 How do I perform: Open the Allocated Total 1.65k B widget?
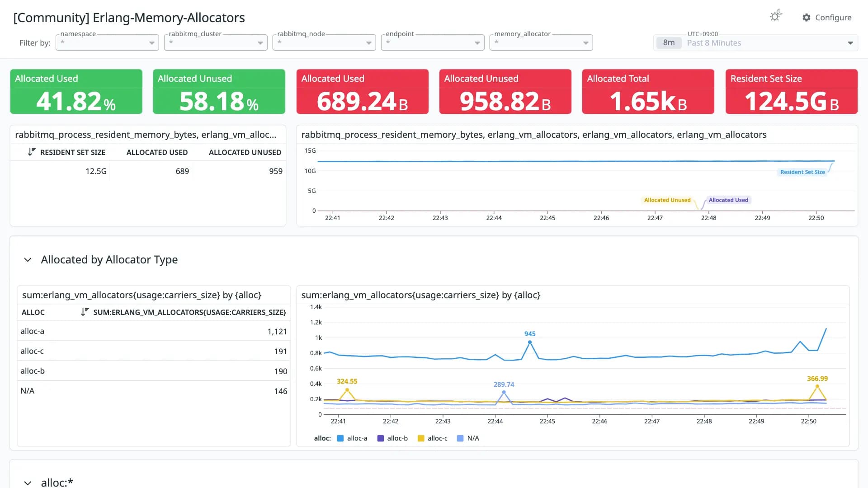pyautogui.click(x=648, y=91)
